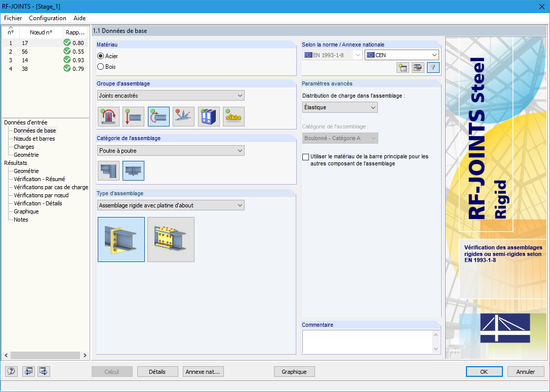550x392 pixels.
Task: Click the comment box scroll down arrow
Action: [436, 349]
